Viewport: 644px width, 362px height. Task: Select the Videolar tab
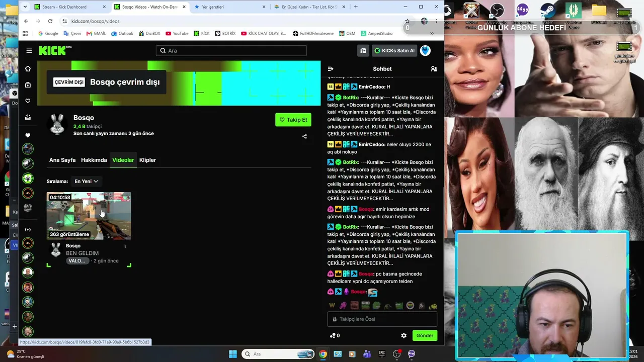click(123, 160)
